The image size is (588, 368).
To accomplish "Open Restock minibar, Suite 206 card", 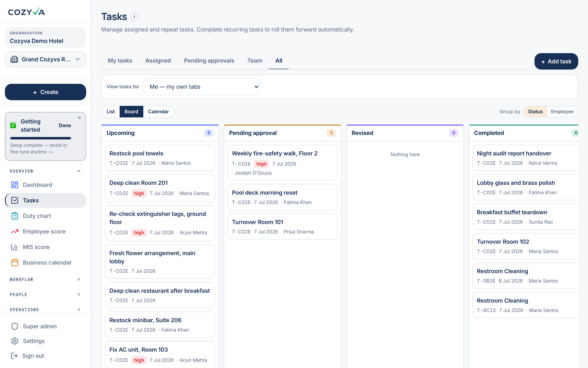I will (x=160, y=325).
